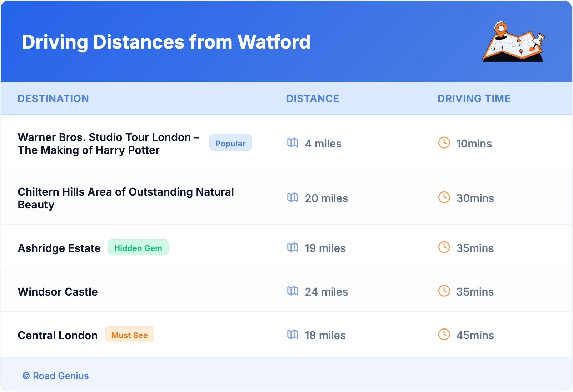Click the Driving Distances from Watford title

[166, 42]
